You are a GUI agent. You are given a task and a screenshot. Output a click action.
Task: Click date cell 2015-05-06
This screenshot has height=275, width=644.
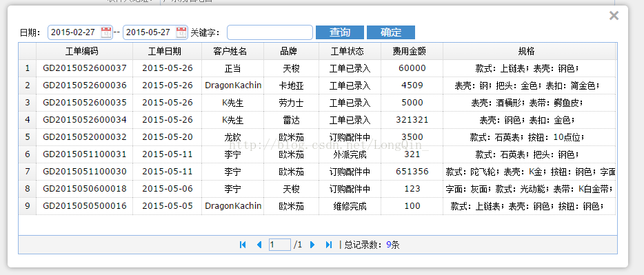tap(168, 188)
